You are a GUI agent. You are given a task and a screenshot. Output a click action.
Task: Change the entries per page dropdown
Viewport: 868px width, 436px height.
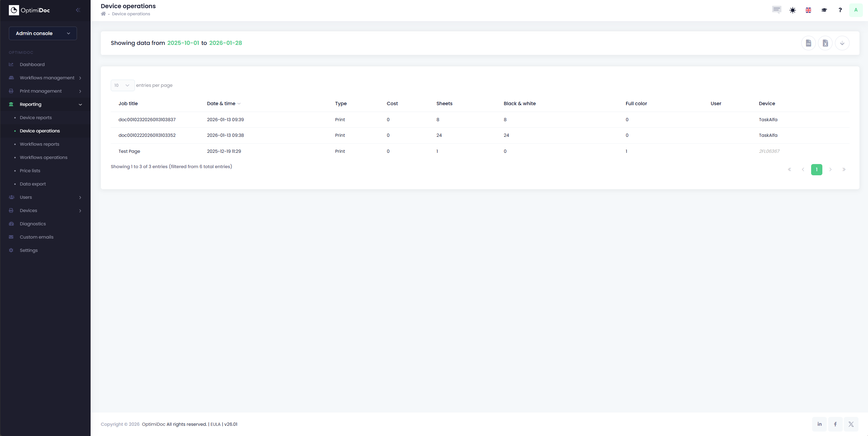click(122, 85)
